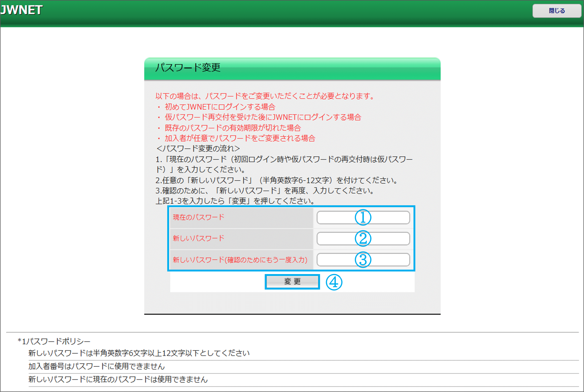Click the 現在のパスワードは使用できません policy line

[118, 380]
